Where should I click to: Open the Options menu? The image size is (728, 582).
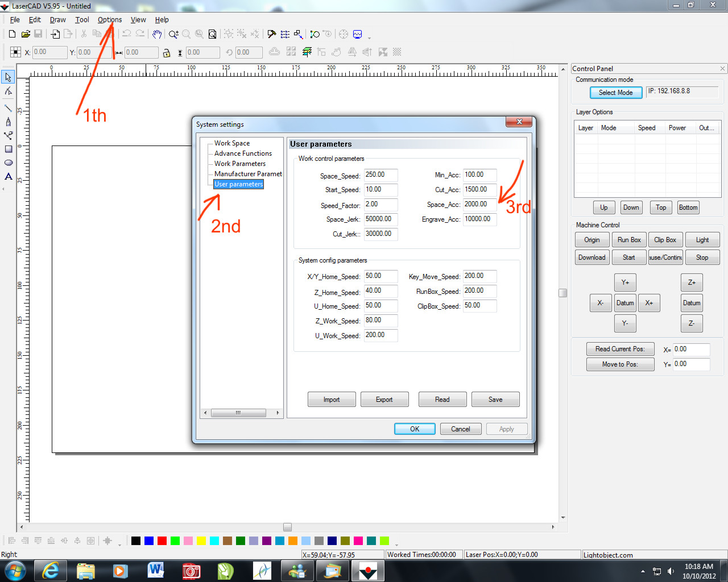coord(109,20)
